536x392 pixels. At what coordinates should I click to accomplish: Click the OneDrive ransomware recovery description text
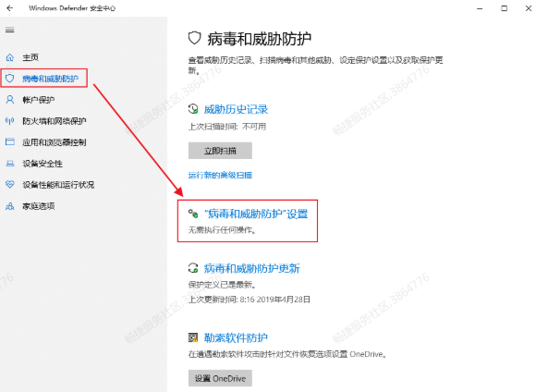(x=287, y=354)
